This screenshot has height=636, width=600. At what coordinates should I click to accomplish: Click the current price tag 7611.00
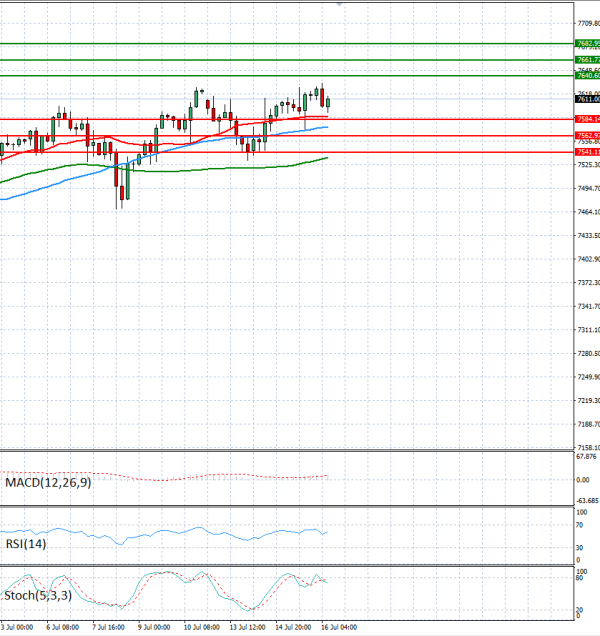587,99
